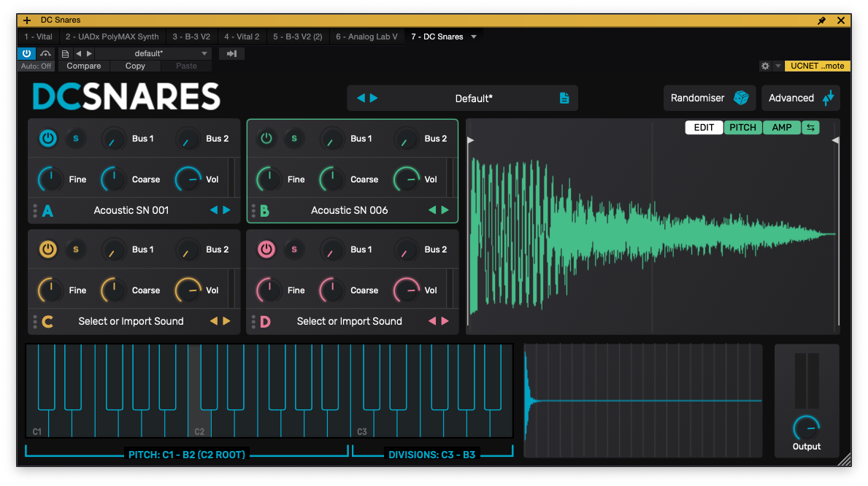
Task: Load previous sound for layer B
Action: [x=432, y=209]
